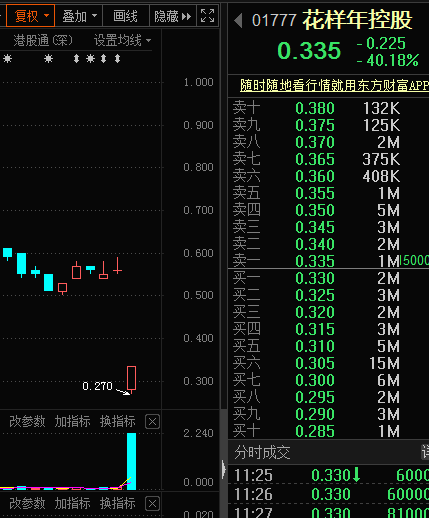This screenshot has width=429, height=518.
Task: Click the 0.270 low price annotation
Action: tap(97, 386)
